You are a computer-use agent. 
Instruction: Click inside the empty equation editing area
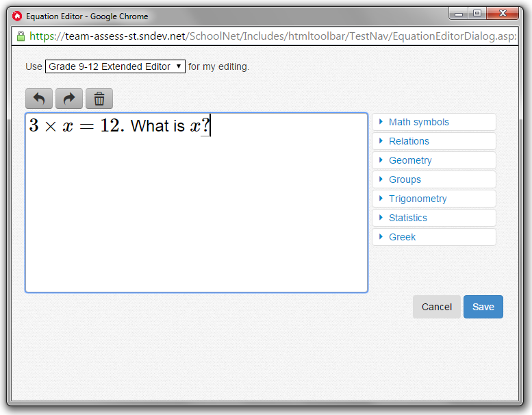(x=196, y=219)
